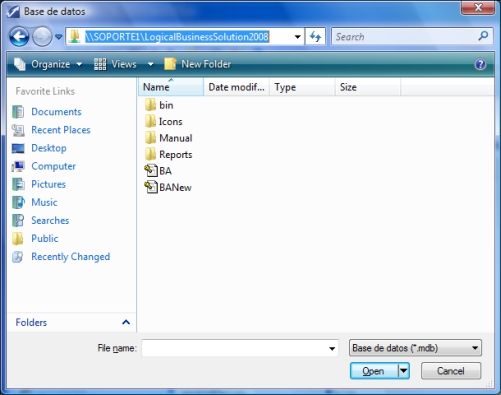Screen dimensions: 501x395
Task: Open Base de datos (*.mdb) filter dropdown
Action: point(415,348)
